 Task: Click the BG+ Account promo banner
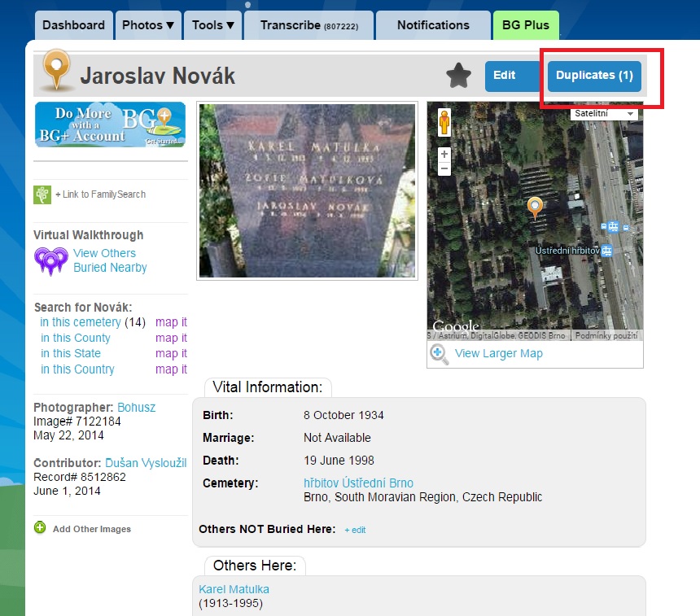click(110, 125)
